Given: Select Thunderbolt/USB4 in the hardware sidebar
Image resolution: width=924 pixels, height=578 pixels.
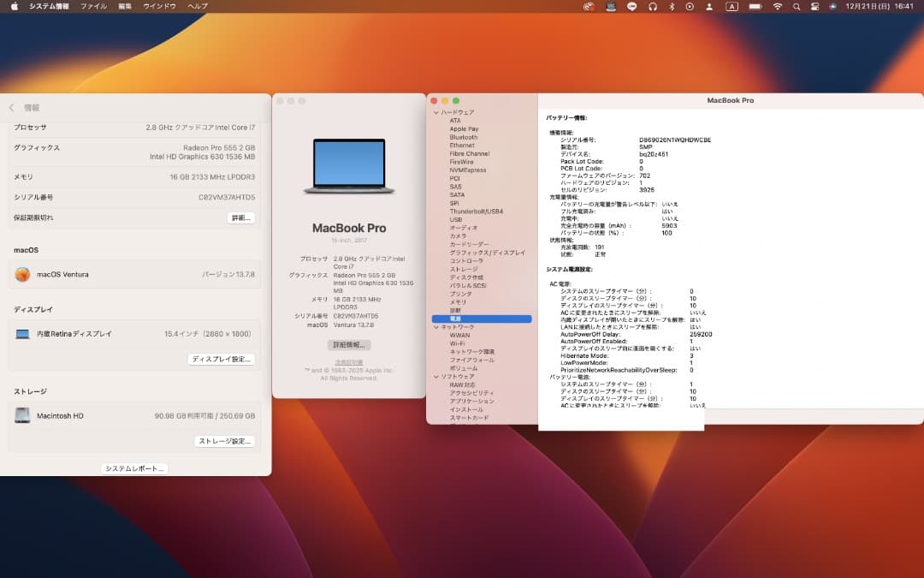Looking at the screenshot, I should (477, 210).
